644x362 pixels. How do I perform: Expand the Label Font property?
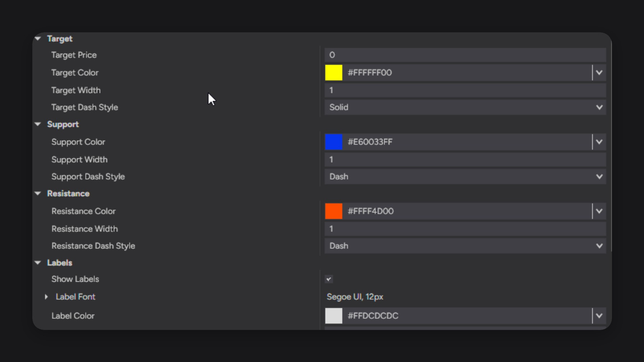coord(46,297)
